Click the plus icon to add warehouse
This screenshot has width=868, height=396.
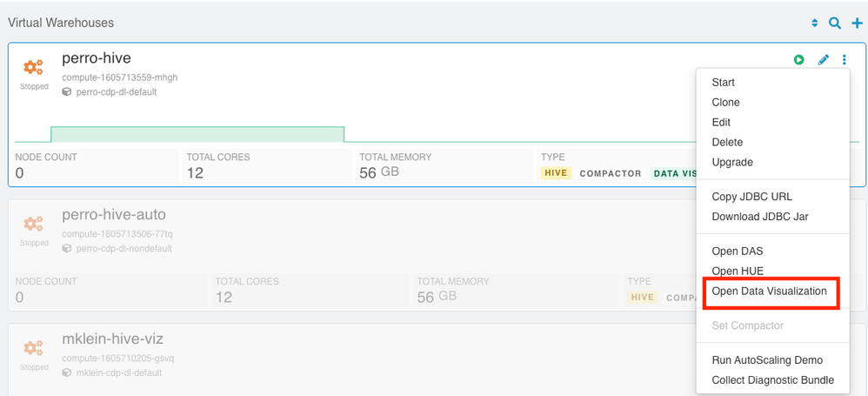point(857,23)
